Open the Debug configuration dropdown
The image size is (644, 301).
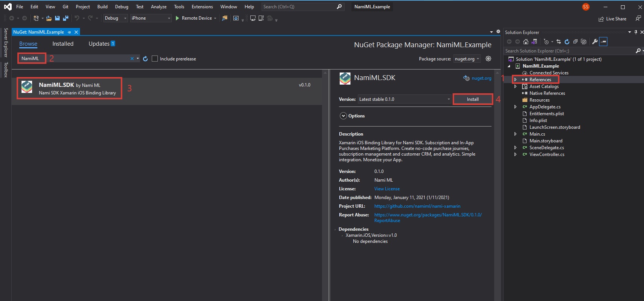pyautogui.click(x=116, y=18)
